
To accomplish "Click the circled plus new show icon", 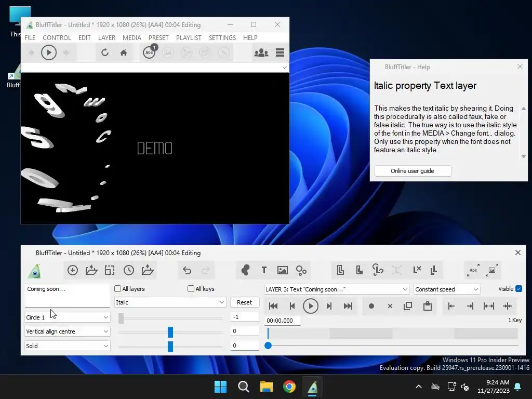I will (73, 270).
